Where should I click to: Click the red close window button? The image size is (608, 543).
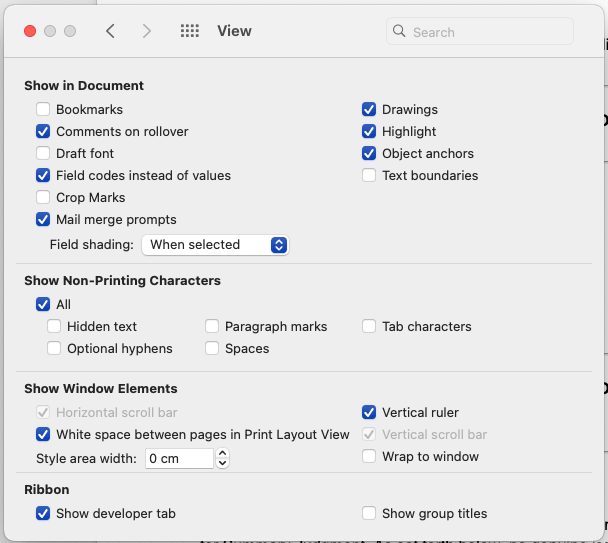[x=30, y=31]
